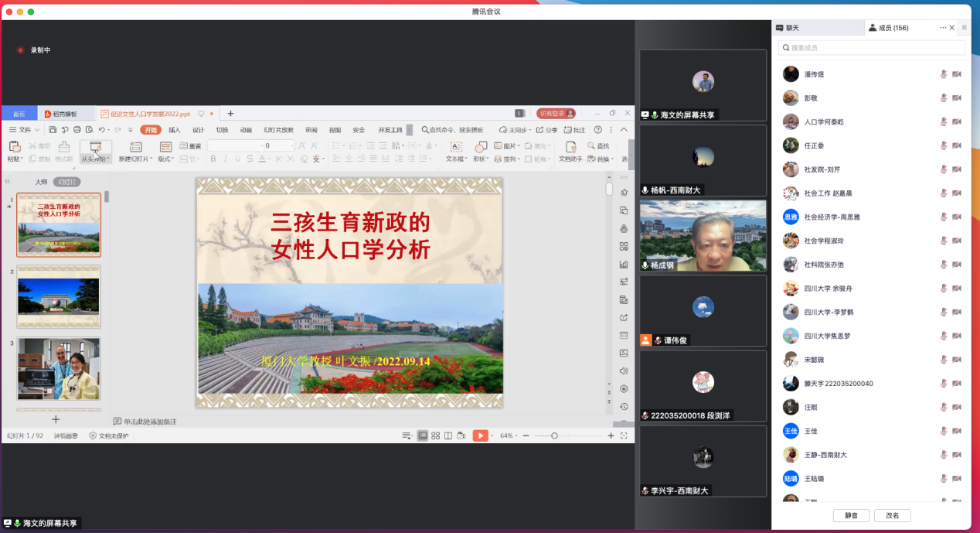Click the 改名 rename button
This screenshot has width=980, height=533.
tap(892, 515)
